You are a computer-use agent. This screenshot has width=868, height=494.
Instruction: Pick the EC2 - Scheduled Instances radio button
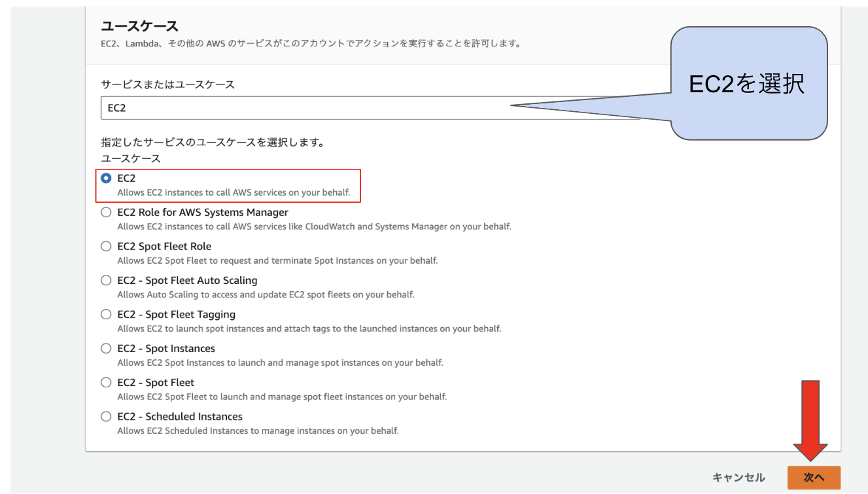pos(106,416)
